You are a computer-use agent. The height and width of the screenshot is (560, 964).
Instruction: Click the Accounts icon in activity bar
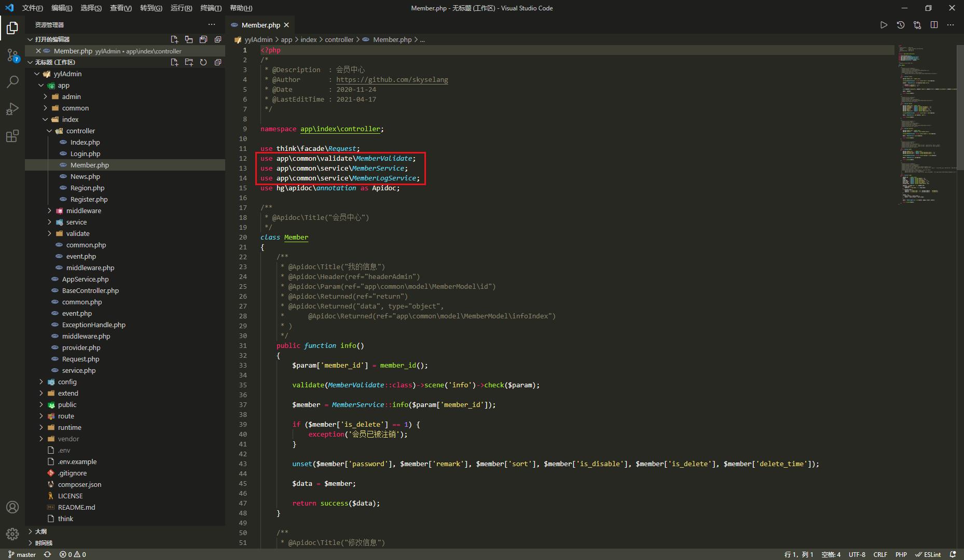pos(12,507)
